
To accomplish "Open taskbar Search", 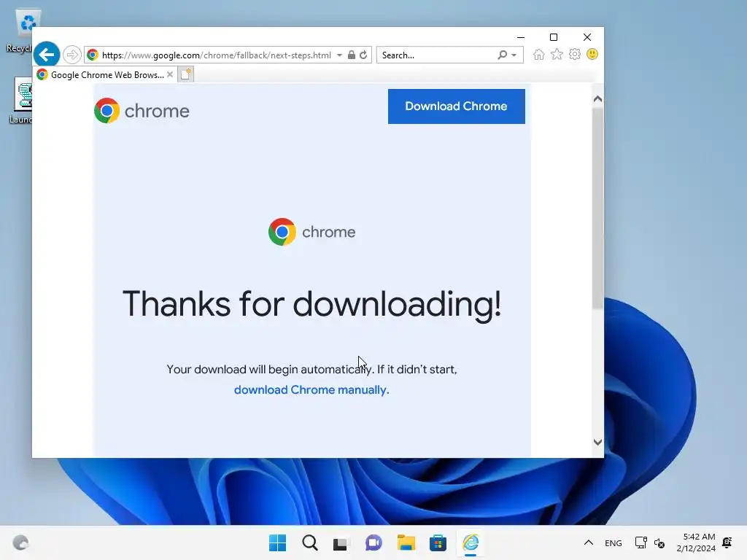I will coord(309,542).
